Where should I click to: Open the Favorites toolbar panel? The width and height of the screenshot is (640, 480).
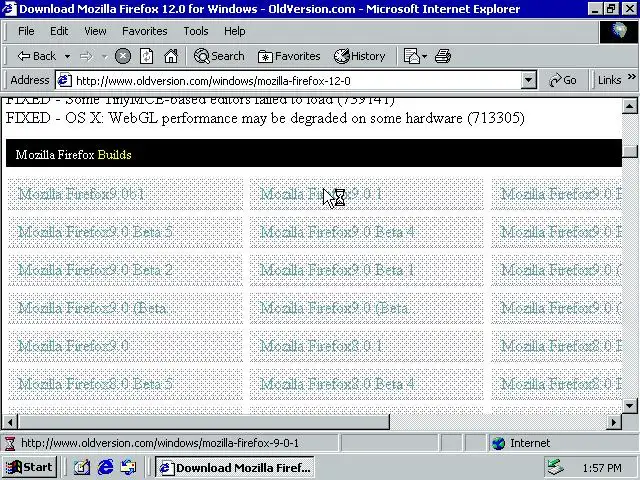[x=289, y=56]
